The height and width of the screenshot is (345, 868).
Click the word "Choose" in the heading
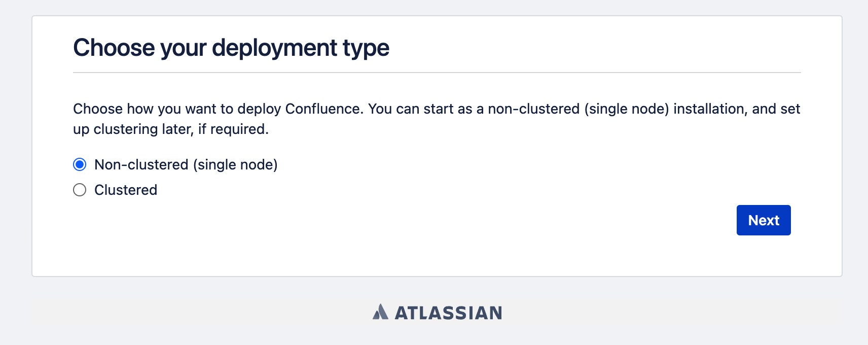coord(114,48)
